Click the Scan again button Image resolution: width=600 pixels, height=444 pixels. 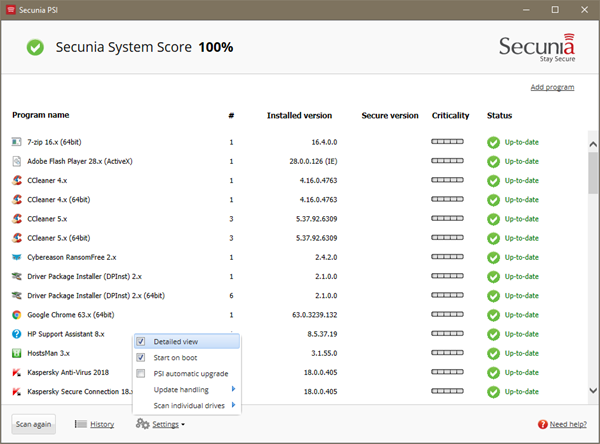34,424
